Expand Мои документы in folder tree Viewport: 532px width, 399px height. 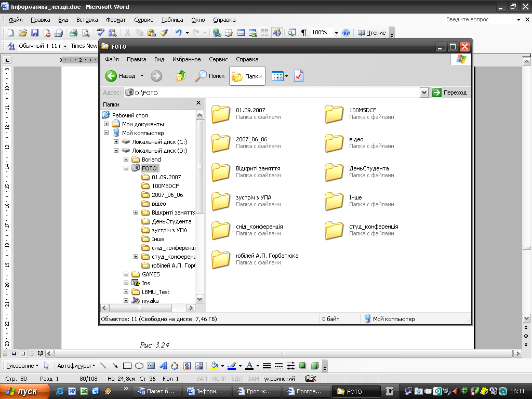pyautogui.click(x=106, y=124)
